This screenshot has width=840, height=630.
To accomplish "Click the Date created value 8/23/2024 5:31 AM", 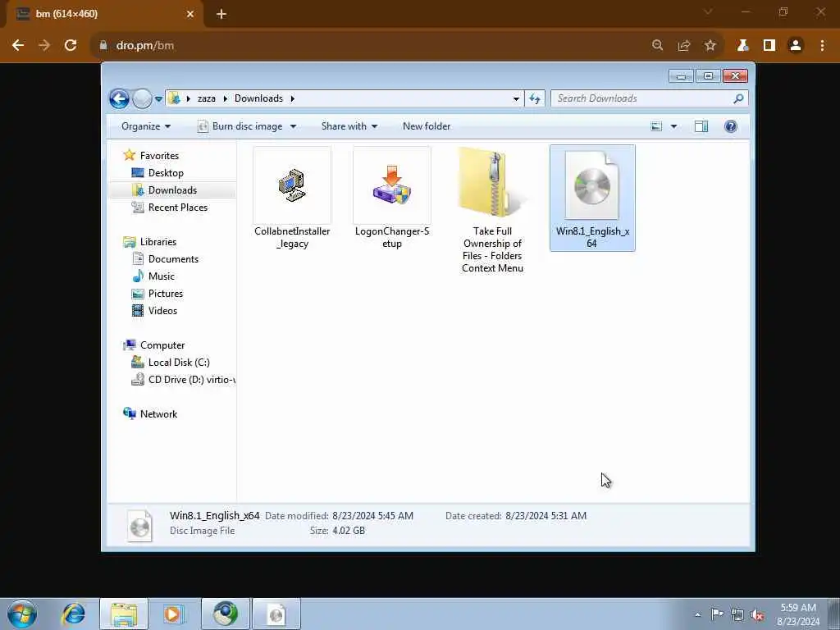I will pos(546,516).
